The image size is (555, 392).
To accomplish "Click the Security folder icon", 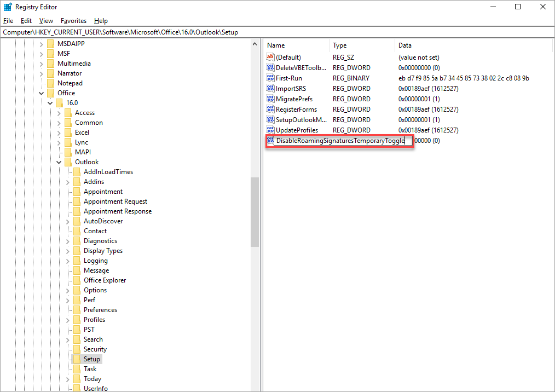I will pyautogui.click(x=77, y=349).
